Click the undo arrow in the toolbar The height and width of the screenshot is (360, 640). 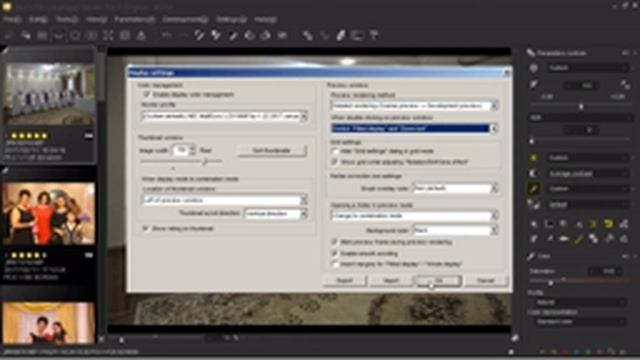tap(167, 36)
